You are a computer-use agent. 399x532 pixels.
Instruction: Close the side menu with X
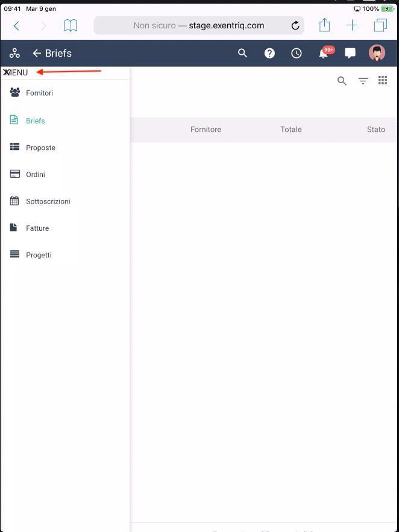coord(7,72)
